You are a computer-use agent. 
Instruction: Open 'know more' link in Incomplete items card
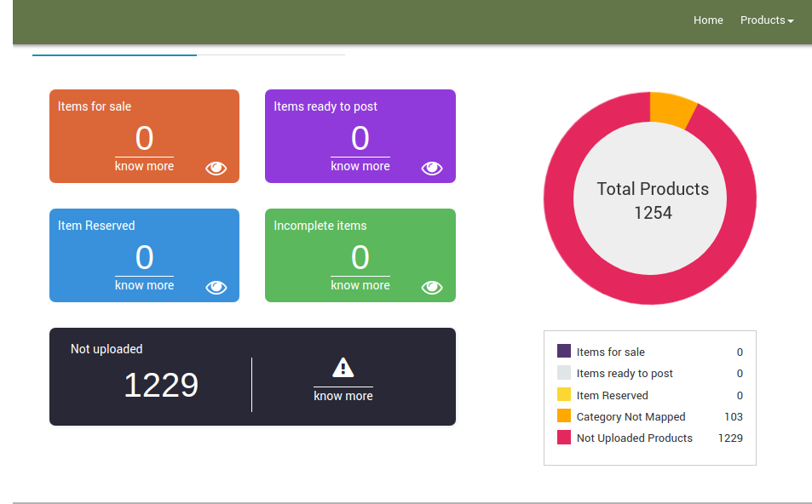coord(360,285)
